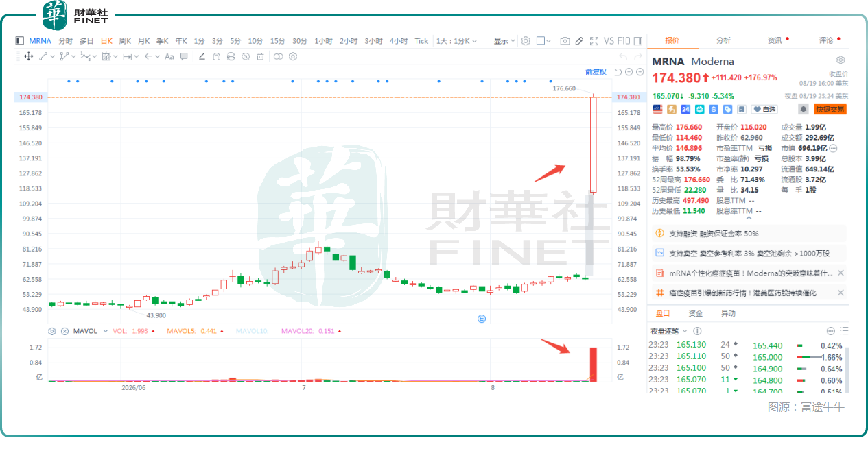Screen dimensions: 868x451
Task: Open the 癌症疫苗引爆创新药行情 news link
Action: 743,293
